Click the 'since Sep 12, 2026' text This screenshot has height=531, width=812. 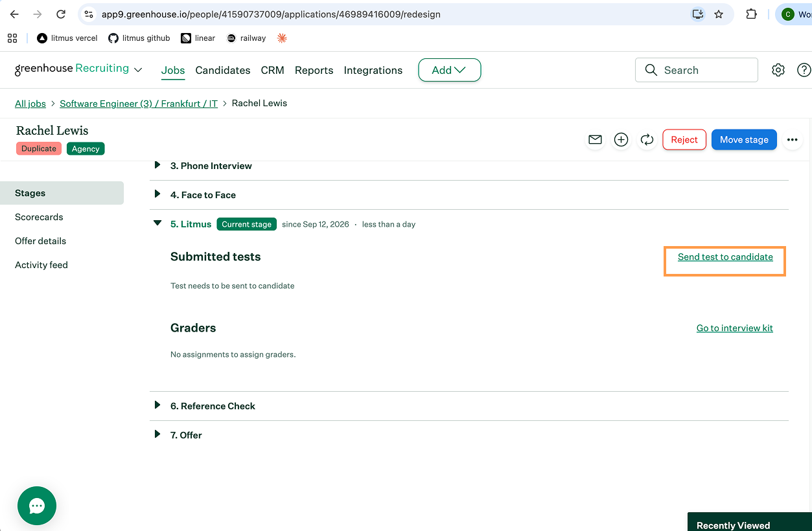[316, 224]
